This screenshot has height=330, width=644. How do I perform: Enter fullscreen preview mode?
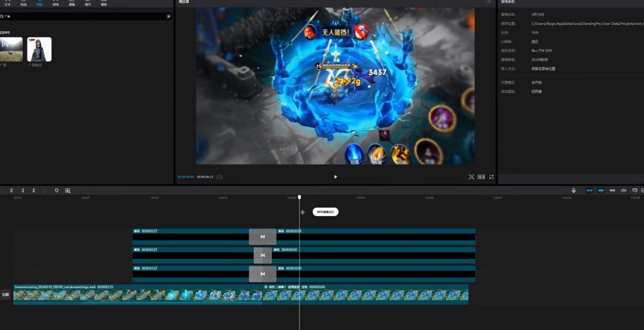pyautogui.click(x=492, y=177)
